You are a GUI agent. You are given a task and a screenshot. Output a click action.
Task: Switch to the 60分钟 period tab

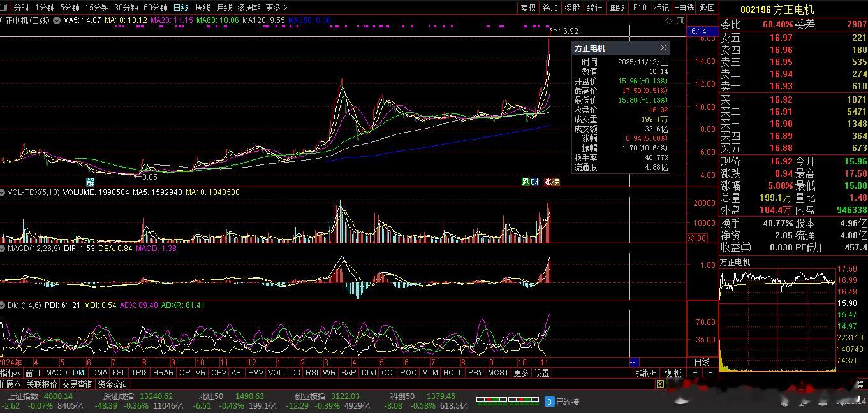155,8
